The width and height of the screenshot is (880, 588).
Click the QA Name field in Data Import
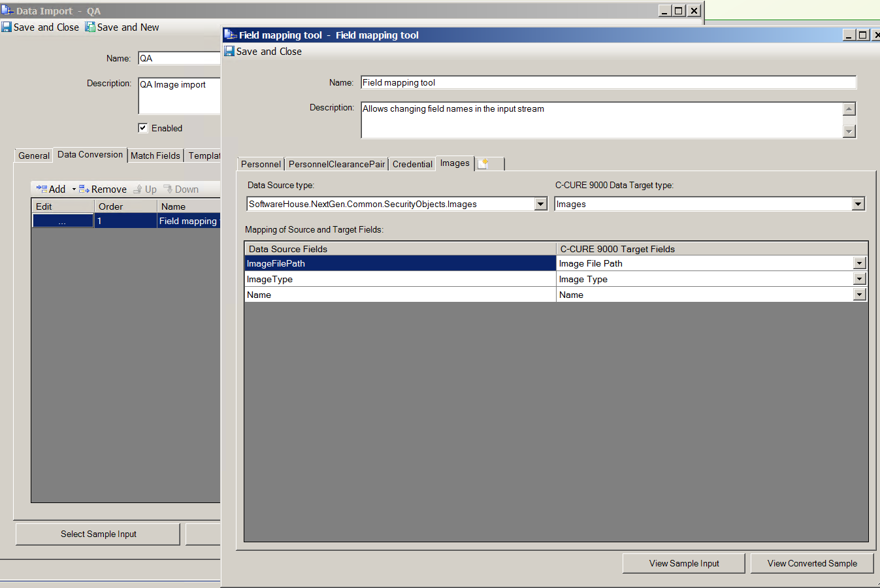(x=179, y=58)
